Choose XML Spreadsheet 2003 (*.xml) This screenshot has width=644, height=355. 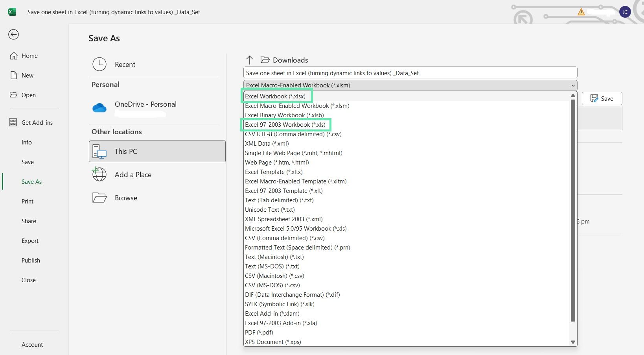point(407,219)
